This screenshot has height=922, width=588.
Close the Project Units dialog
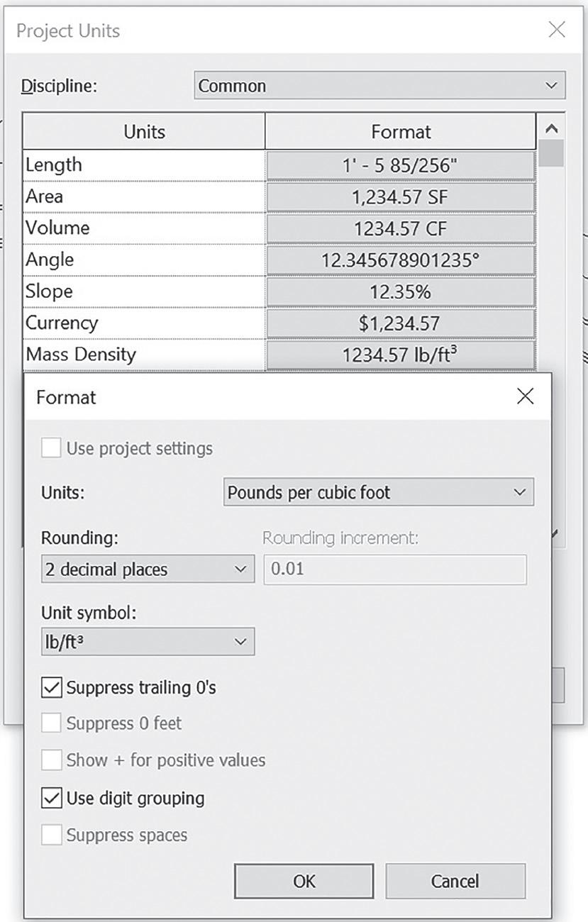pos(557,30)
